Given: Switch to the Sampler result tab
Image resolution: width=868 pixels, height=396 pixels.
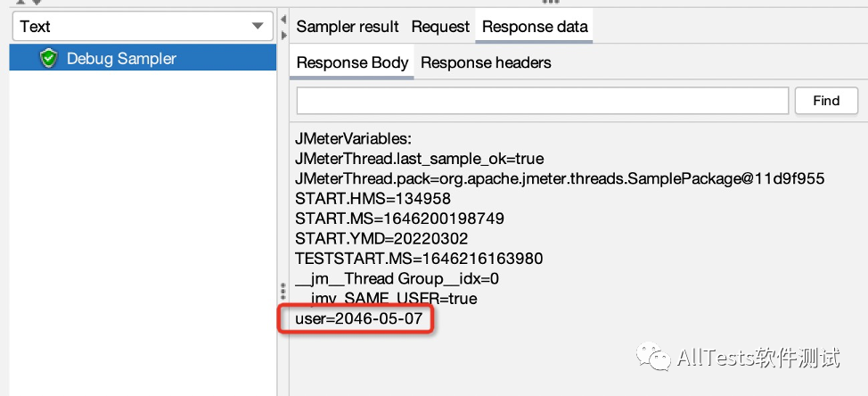Looking at the screenshot, I should point(348,27).
